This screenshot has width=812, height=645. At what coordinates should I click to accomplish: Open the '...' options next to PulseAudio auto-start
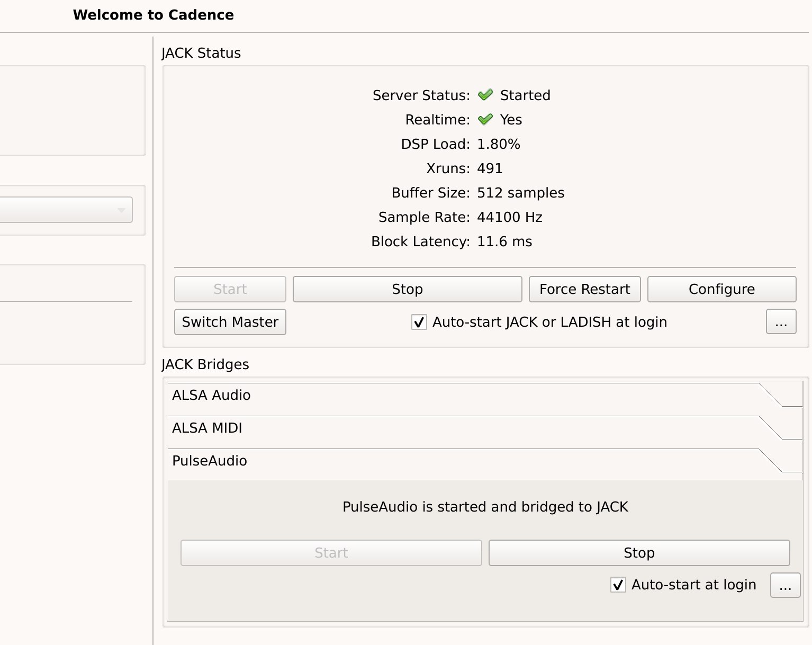(x=786, y=585)
